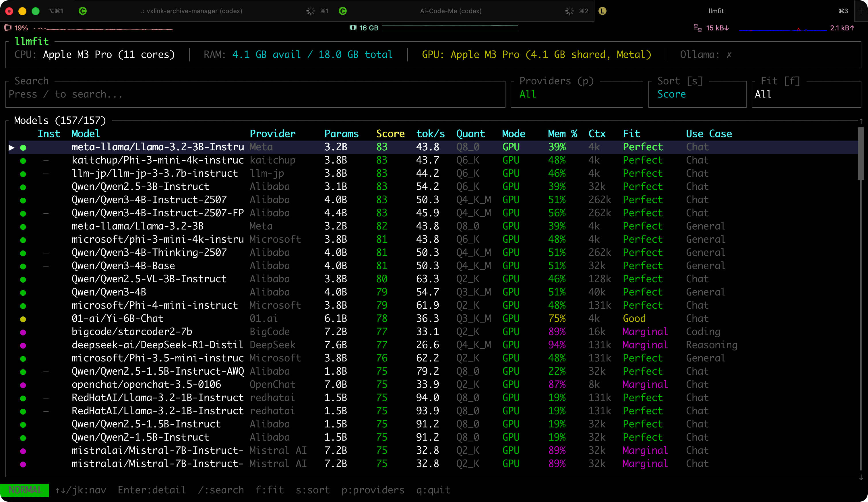Click magenta status dot for openchat-3.5-0106

pyautogui.click(x=23, y=385)
